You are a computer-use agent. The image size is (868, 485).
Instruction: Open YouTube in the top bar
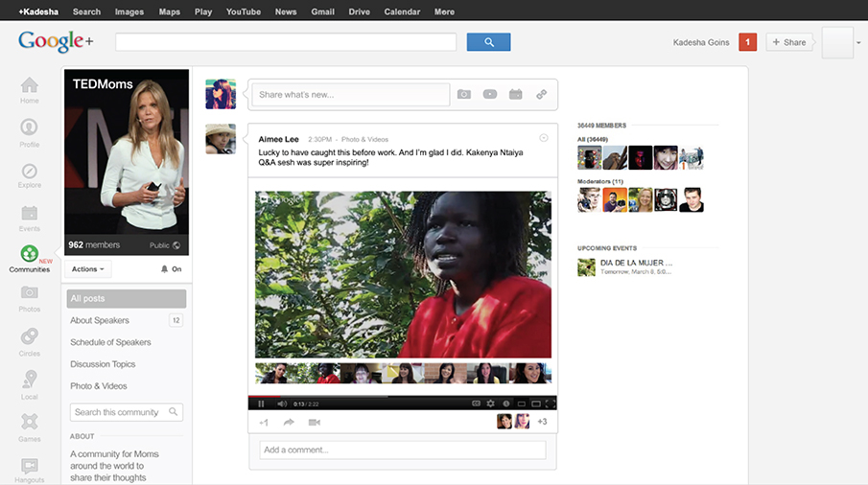pos(243,12)
